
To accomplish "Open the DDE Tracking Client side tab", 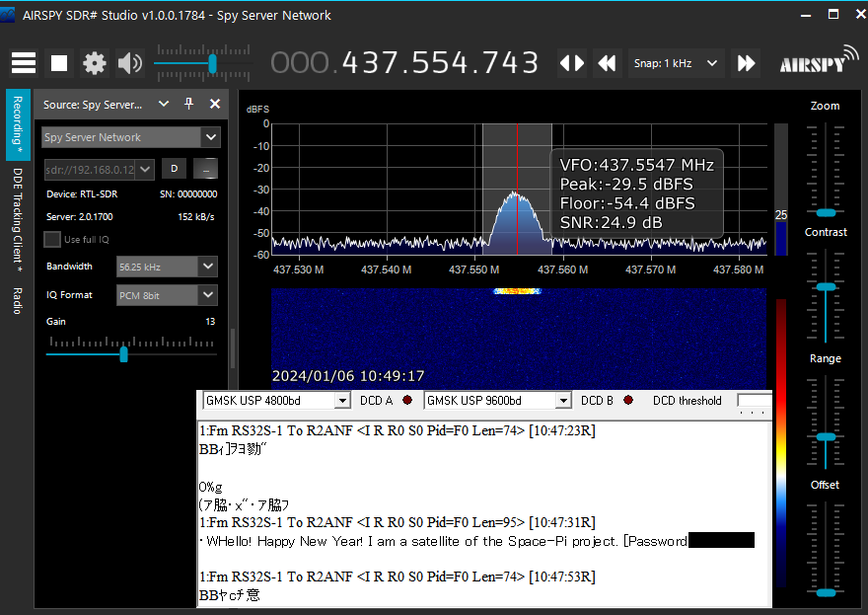I will click(x=18, y=220).
